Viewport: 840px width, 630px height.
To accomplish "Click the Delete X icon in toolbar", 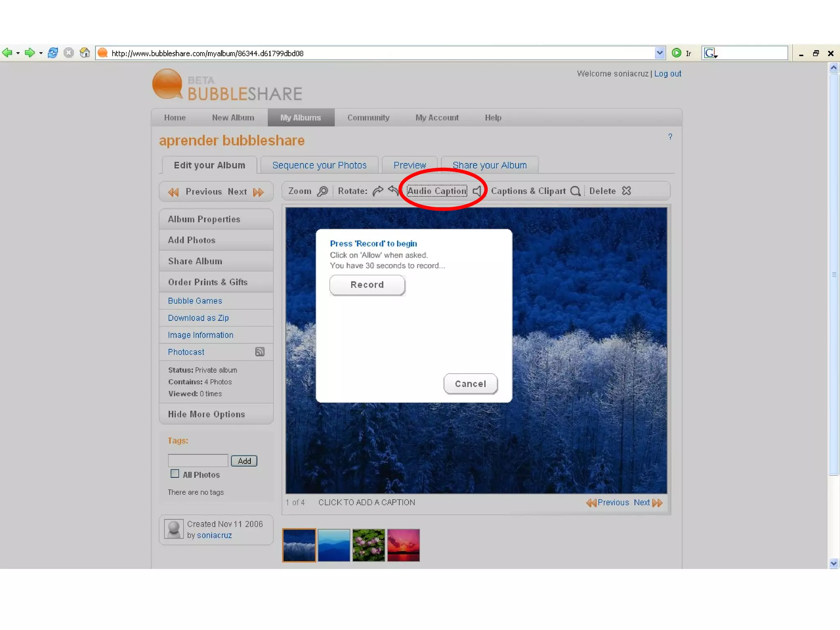I will click(626, 191).
